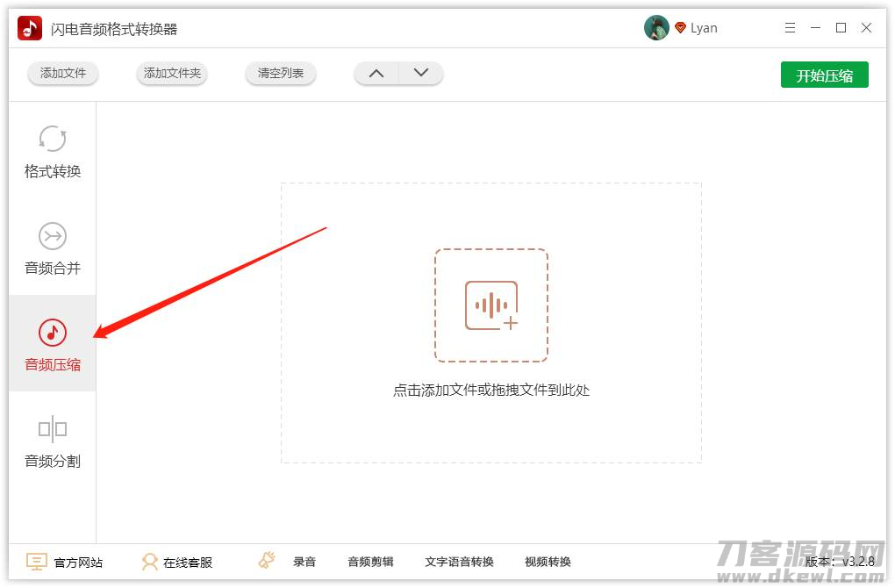Switch to 格式转换 tab

[53, 152]
